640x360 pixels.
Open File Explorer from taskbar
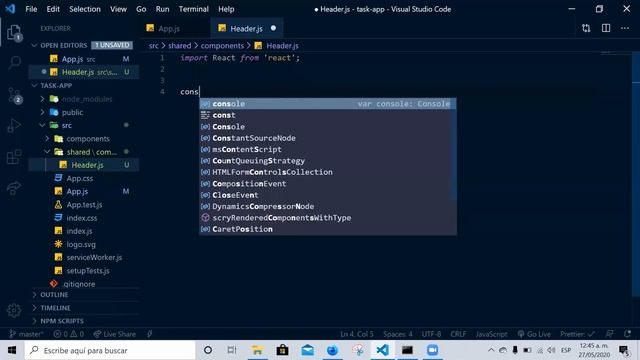(x=257, y=350)
